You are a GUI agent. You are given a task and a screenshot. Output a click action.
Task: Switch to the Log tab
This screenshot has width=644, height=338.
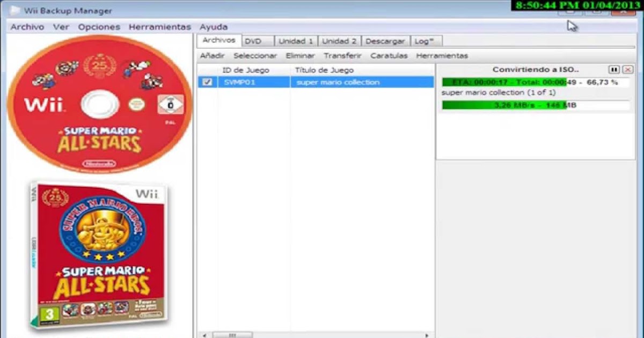tap(427, 41)
